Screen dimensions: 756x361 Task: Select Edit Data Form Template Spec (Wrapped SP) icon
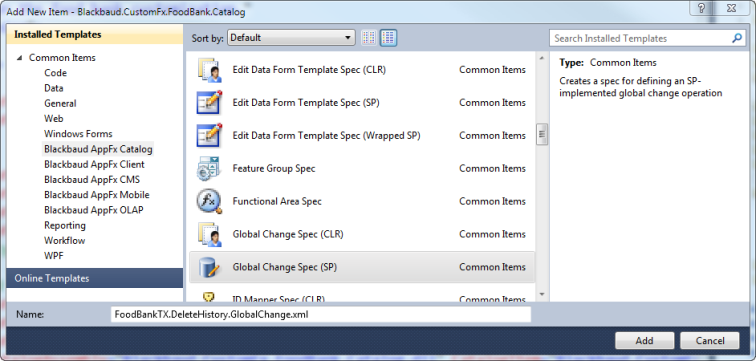209,135
